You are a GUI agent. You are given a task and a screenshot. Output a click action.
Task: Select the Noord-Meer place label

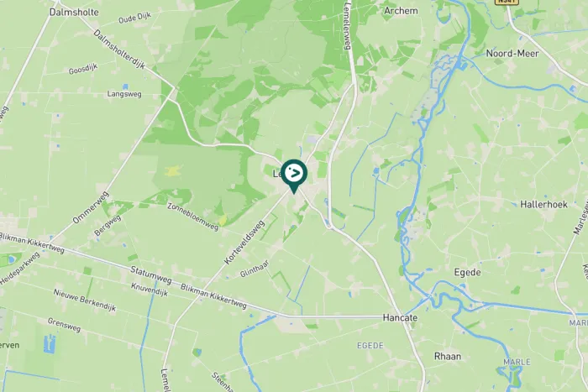pos(512,53)
